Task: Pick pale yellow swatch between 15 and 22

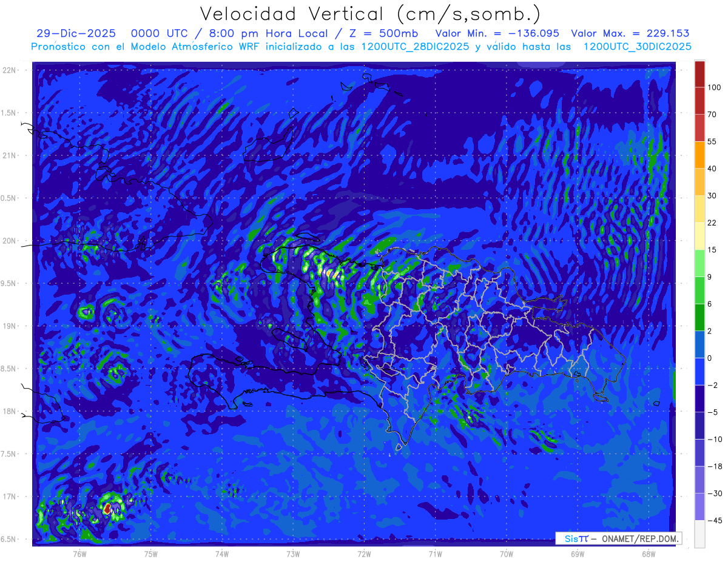Action: 699,236
